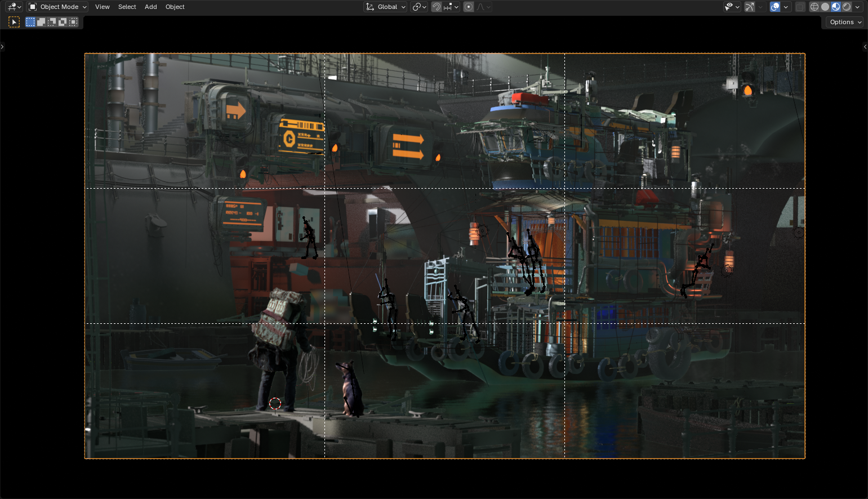Switch to rendered shading
This screenshot has width=868, height=499.
click(x=847, y=7)
